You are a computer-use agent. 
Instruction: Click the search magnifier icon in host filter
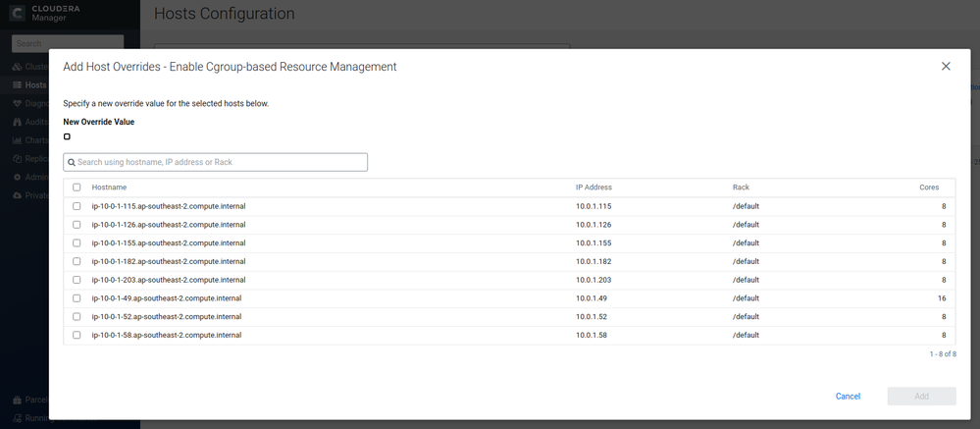72,162
